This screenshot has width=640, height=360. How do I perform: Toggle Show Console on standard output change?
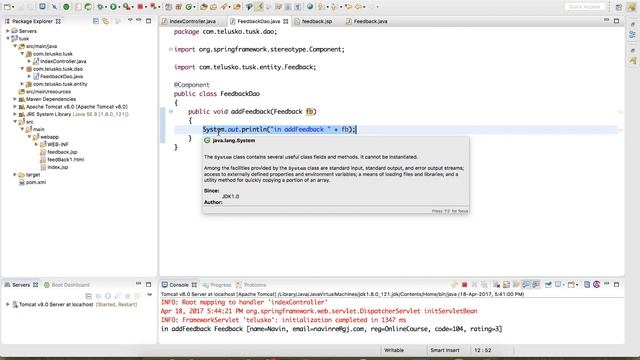pos(526,284)
